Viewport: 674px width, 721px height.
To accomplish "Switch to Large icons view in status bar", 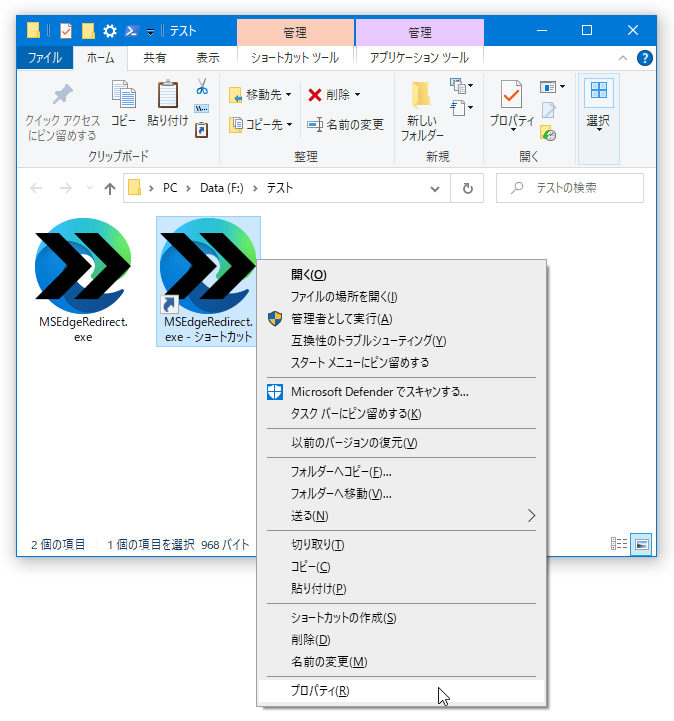I will pyautogui.click(x=642, y=545).
